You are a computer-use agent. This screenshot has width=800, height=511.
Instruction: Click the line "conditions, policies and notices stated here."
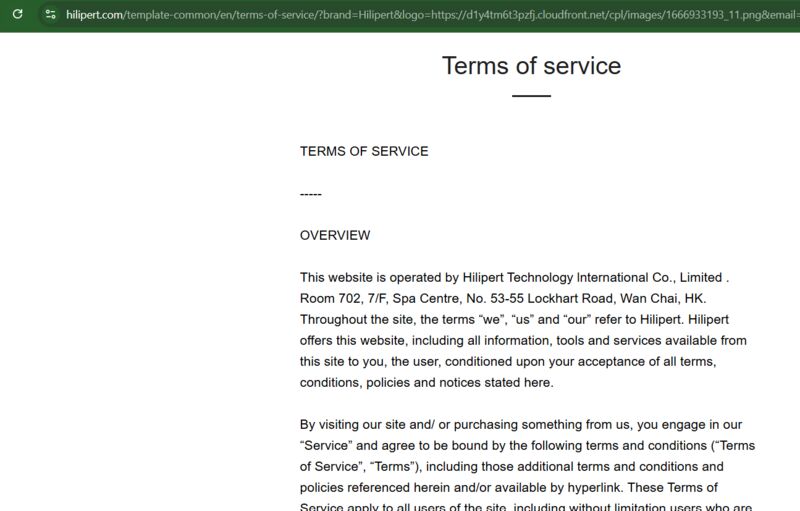coord(427,382)
